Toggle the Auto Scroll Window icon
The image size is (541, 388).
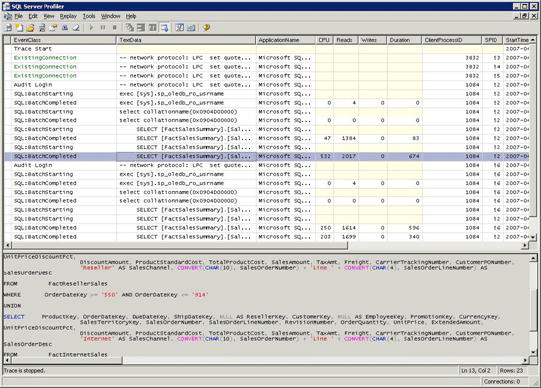pyautogui.click(x=164, y=28)
